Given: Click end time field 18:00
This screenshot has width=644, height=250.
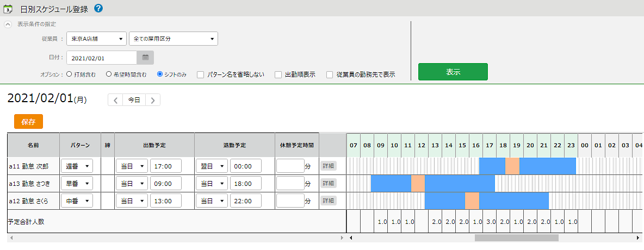Looking at the screenshot, I should click(x=246, y=183).
